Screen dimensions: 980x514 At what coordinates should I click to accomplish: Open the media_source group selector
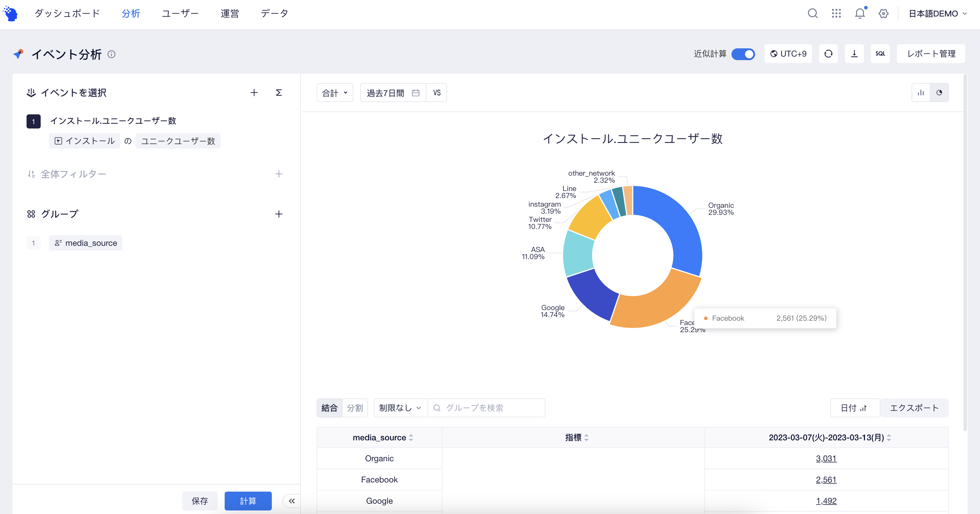[x=85, y=243]
